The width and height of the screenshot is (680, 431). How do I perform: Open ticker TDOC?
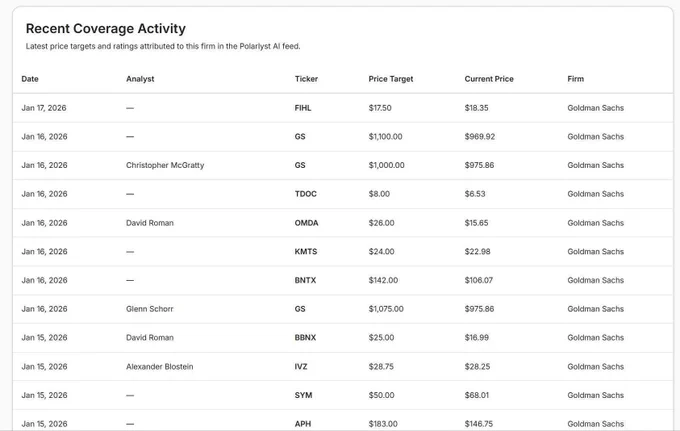point(306,194)
